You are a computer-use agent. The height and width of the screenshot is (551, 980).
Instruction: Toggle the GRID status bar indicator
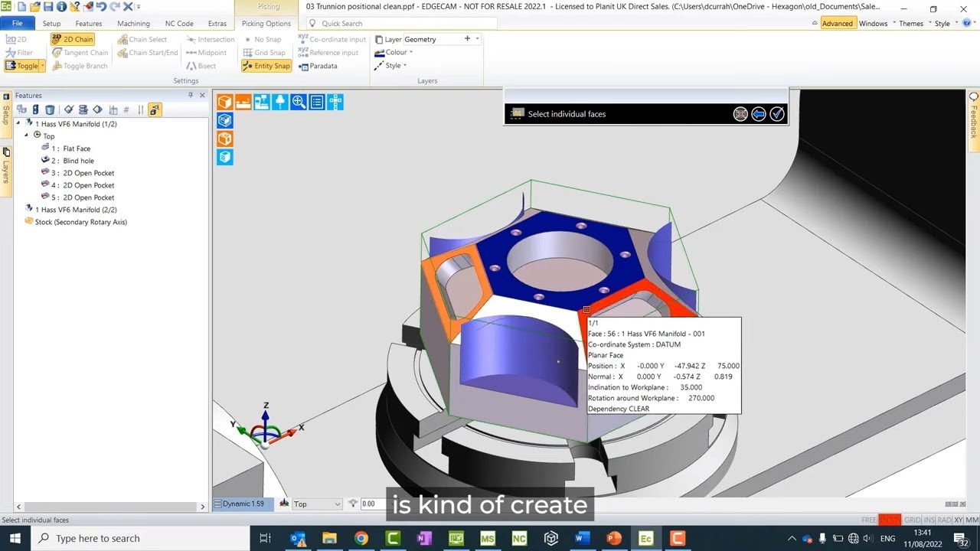pos(913,520)
